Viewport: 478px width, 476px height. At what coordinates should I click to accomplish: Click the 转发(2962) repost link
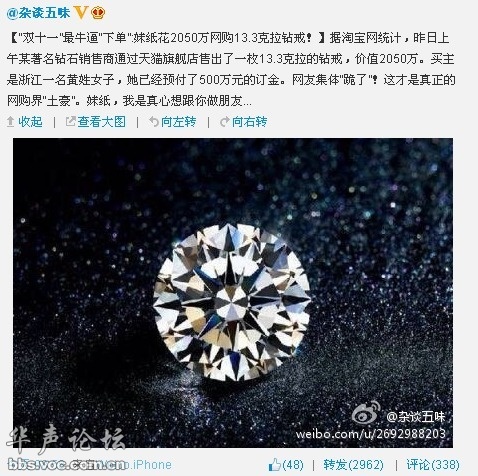pyautogui.click(x=353, y=465)
